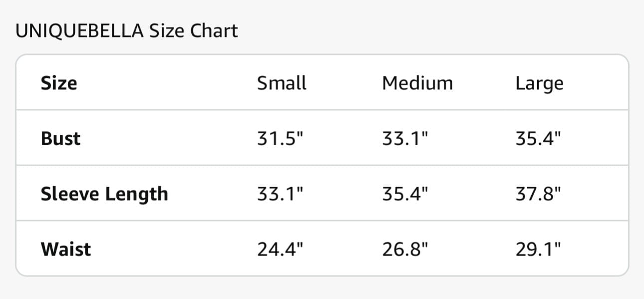Click the Small bust value 31.5"
644x299 pixels.
[280, 138]
